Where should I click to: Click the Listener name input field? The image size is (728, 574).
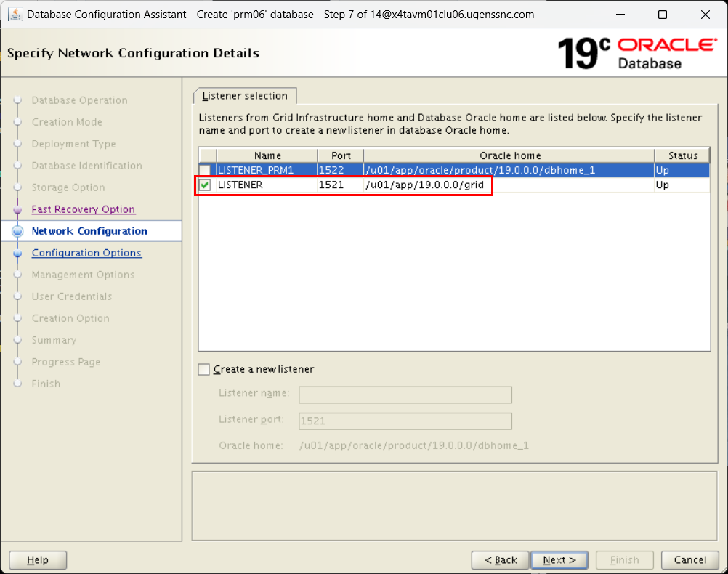pyautogui.click(x=405, y=395)
